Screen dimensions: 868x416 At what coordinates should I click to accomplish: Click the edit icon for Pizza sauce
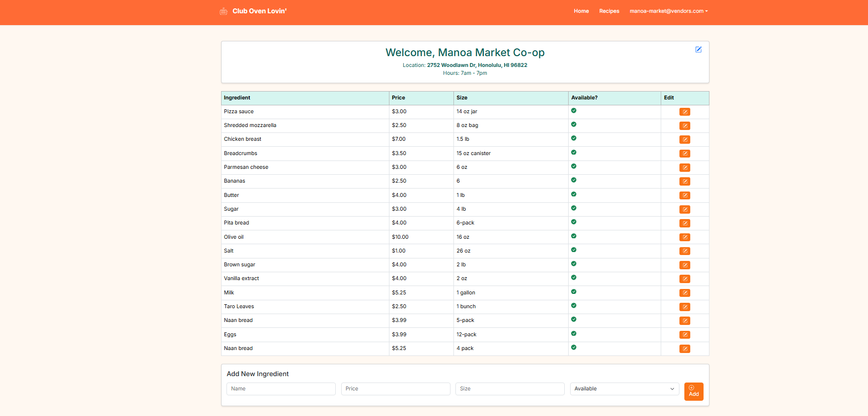(684, 112)
